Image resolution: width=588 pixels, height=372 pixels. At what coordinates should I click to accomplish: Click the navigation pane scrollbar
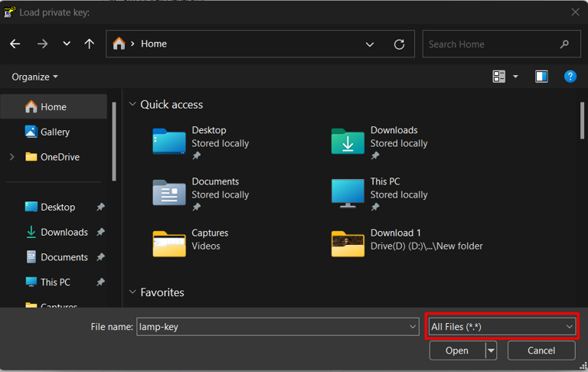click(114, 141)
